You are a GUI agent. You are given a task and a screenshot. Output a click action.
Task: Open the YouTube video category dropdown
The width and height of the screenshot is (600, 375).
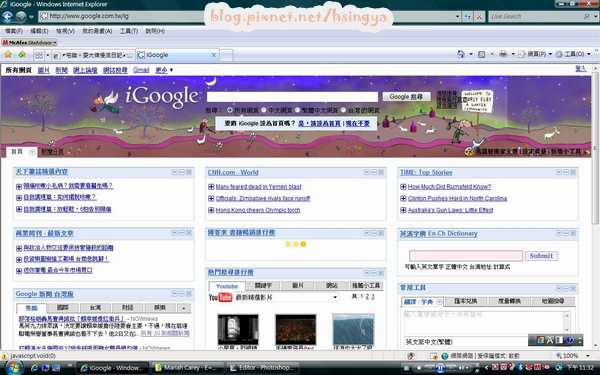[x=335, y=297]
